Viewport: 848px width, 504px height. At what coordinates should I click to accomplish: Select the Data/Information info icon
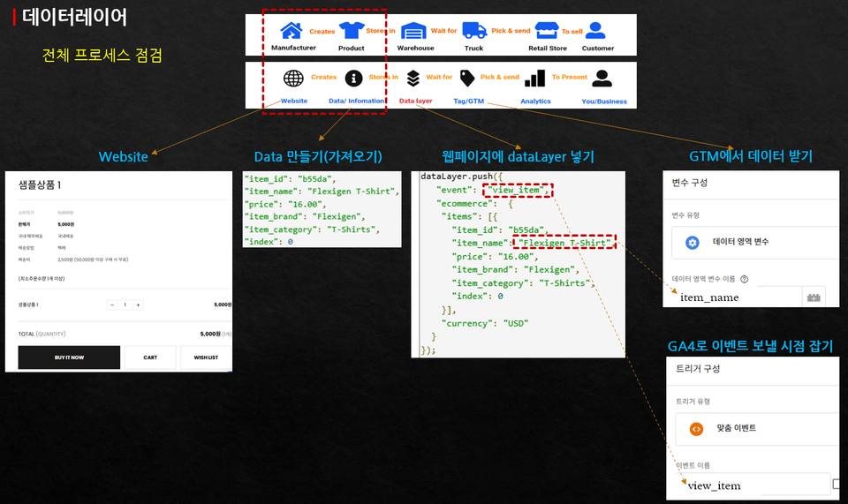pyautogui.click(x=353, y=79)
